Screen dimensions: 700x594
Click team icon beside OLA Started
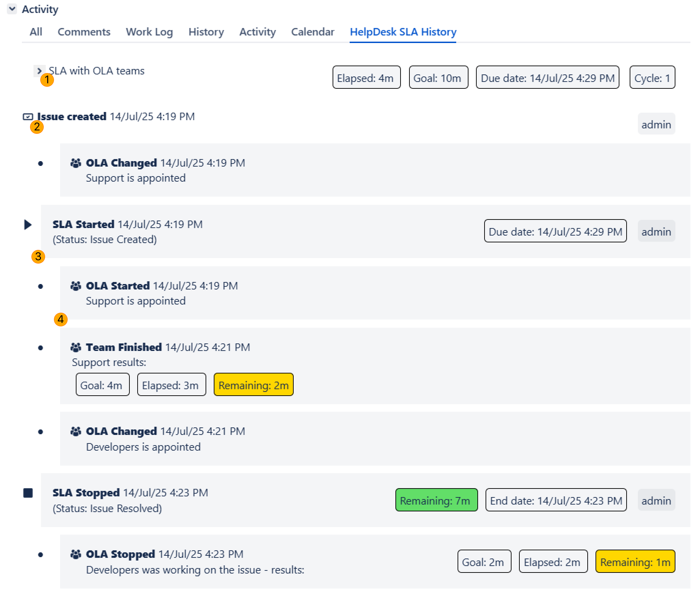pyautogui.click(x=76, y=286)
